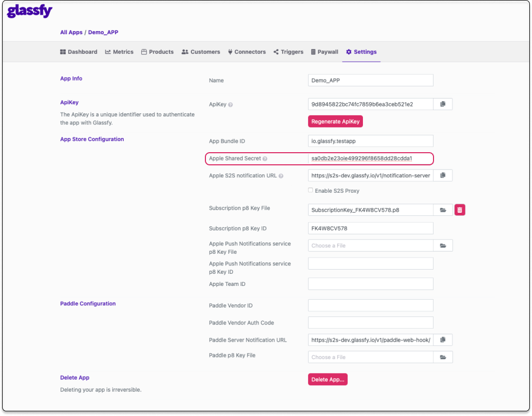Click the ApiKey section heading
This screenshot has width=532, height=416.
click(69, 103)
